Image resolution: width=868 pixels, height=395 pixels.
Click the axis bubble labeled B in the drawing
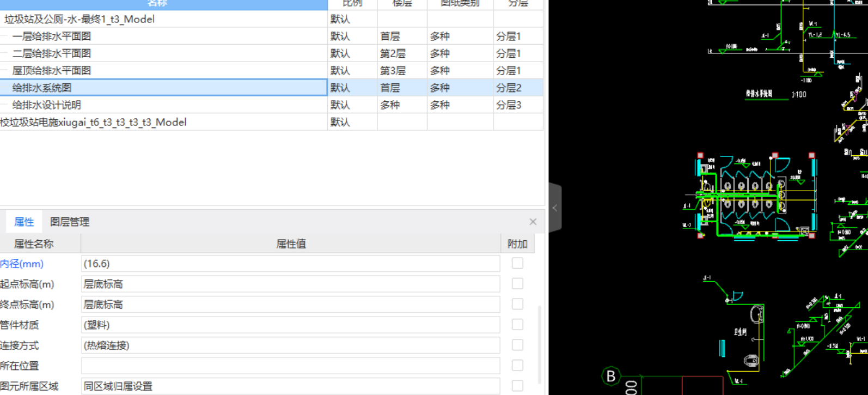[611, 376]
